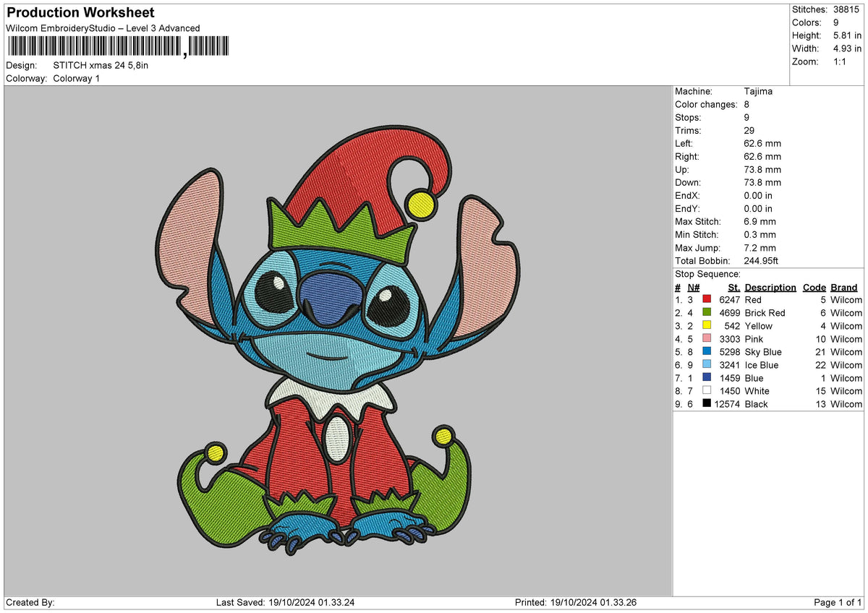Click the Brick Red description text
The height and width of the screenshot is (613, 868).
[765, 312]
